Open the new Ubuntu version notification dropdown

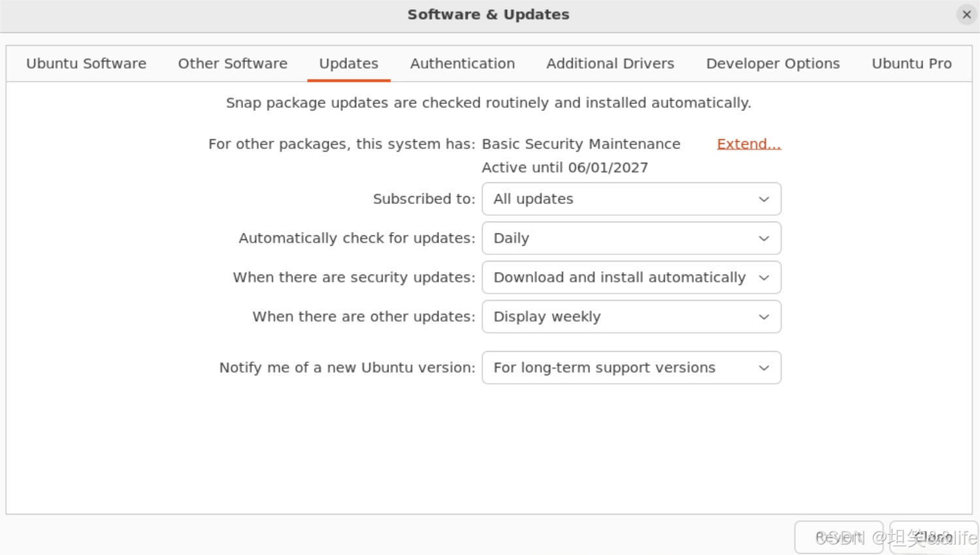pyautogui.click(x=632, y=367)
